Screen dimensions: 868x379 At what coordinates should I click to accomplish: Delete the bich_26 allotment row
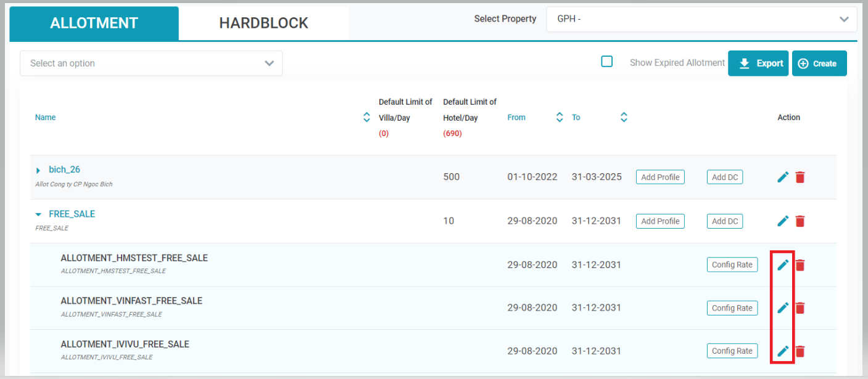(x=800, y=177)
